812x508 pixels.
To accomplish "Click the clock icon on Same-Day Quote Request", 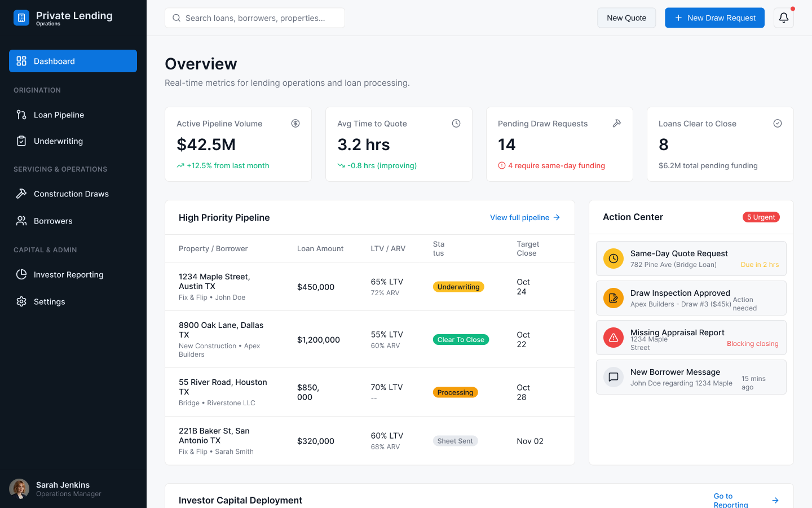I will (x=613, y=259).
